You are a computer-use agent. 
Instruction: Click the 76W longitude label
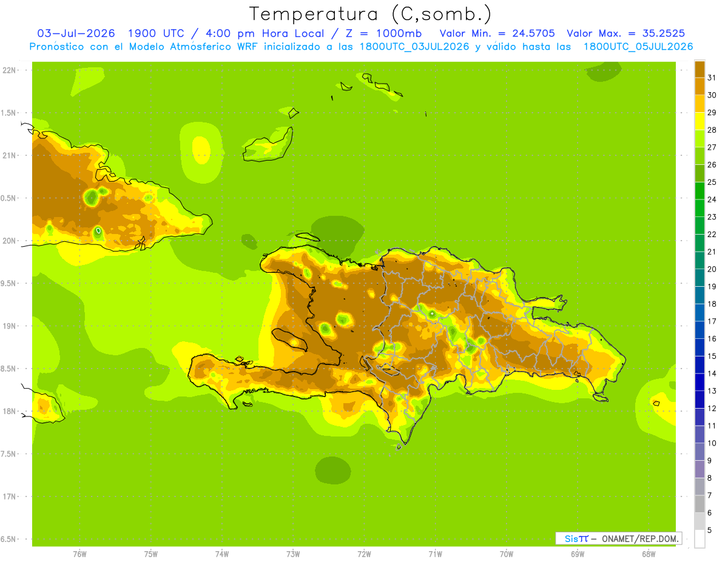(79, 554)
